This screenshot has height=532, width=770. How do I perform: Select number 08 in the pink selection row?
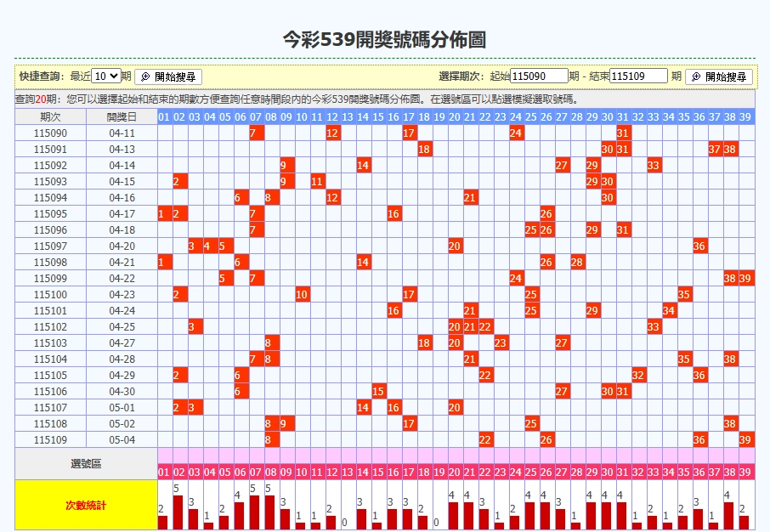pyautogui.click(x=271, y=472)
